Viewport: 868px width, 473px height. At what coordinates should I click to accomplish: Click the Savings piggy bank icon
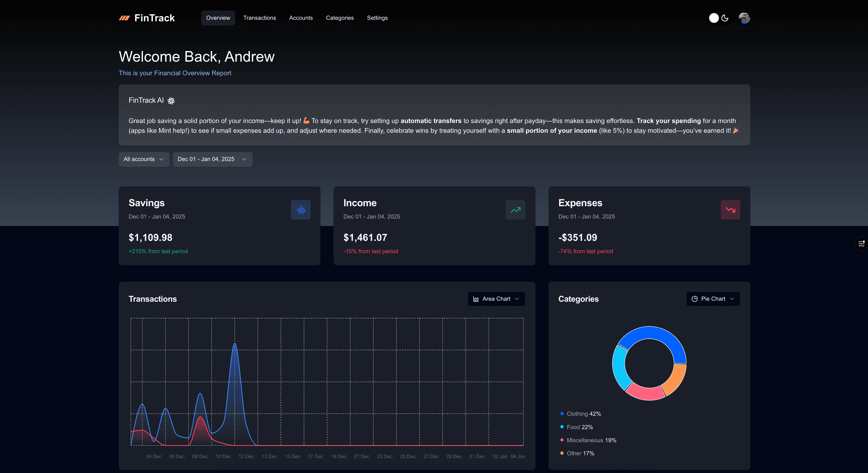click(x=301, y=210)
